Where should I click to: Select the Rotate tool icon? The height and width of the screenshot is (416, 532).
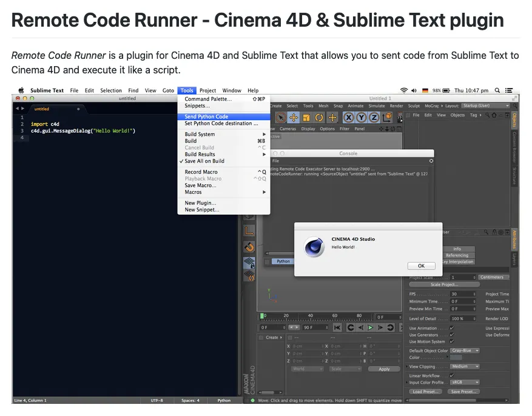pyautogui.click(x=319, y=118)
